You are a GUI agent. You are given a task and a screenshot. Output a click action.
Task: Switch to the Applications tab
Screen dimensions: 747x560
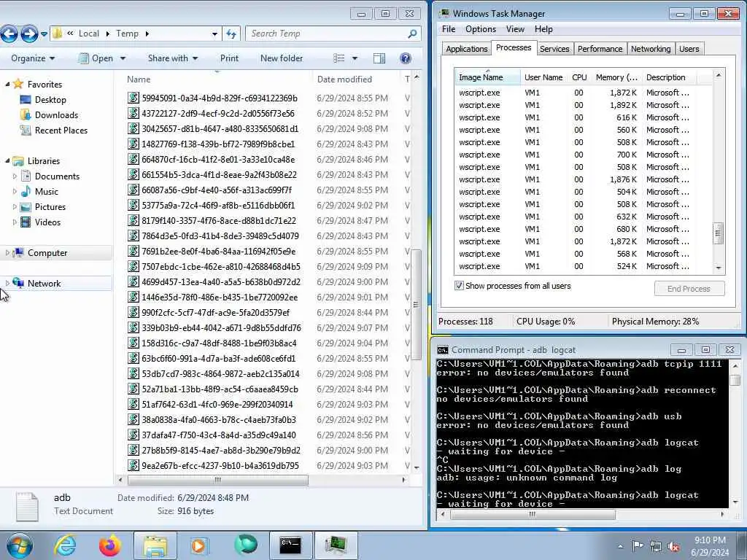(x=466, y=49)
